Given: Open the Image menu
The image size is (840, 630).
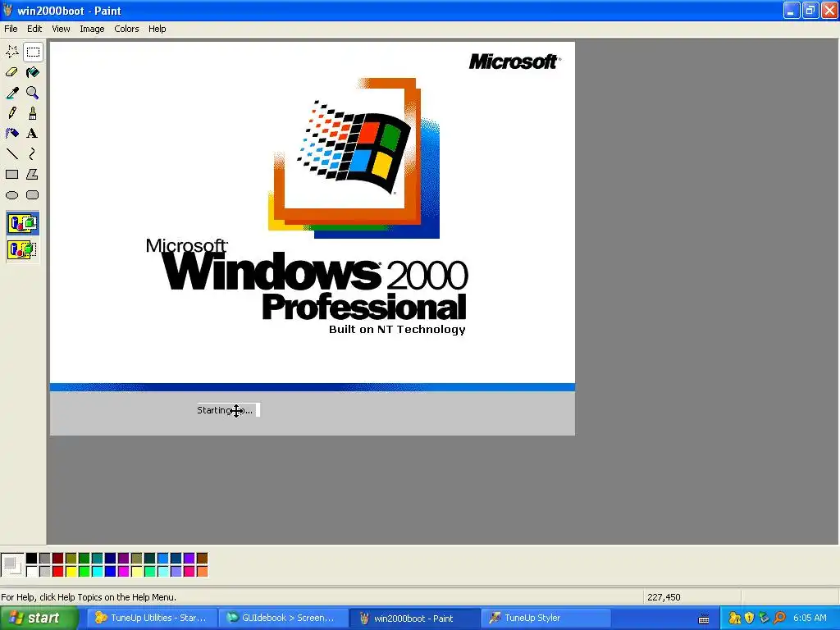Looking at the screenshot, I should (92, 29).
